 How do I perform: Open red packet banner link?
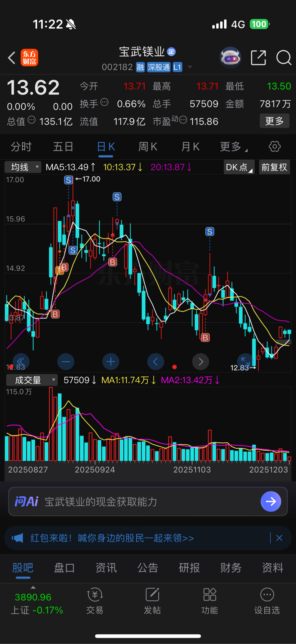[112, 538]
